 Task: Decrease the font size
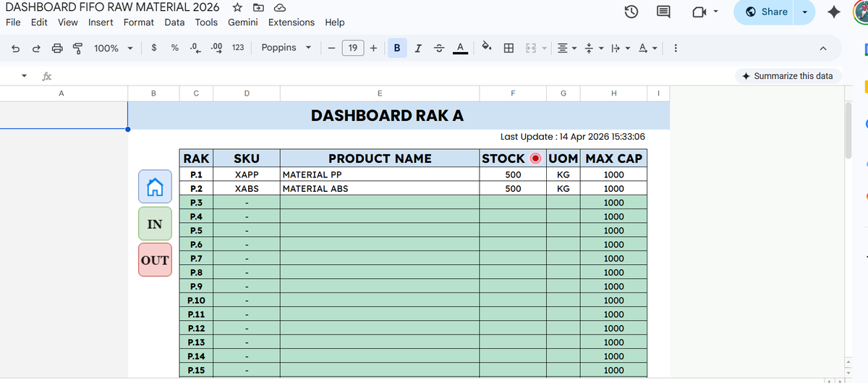coord(330,48)
